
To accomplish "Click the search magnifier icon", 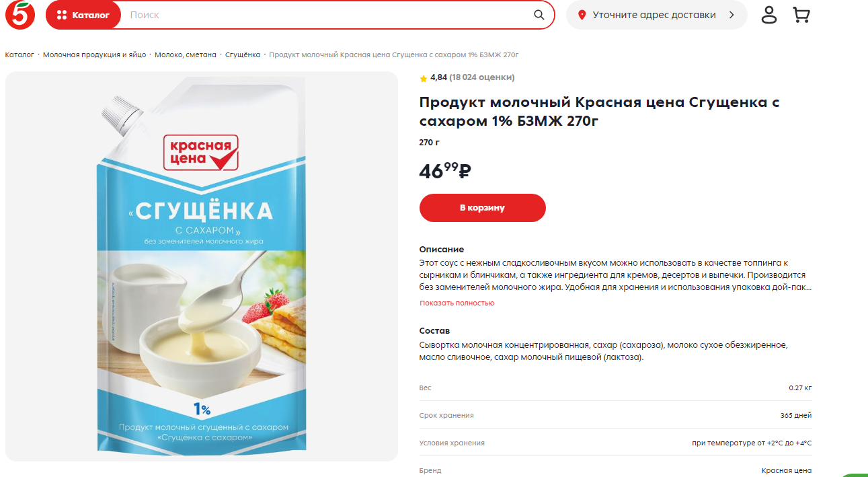I will pos(539,15).
